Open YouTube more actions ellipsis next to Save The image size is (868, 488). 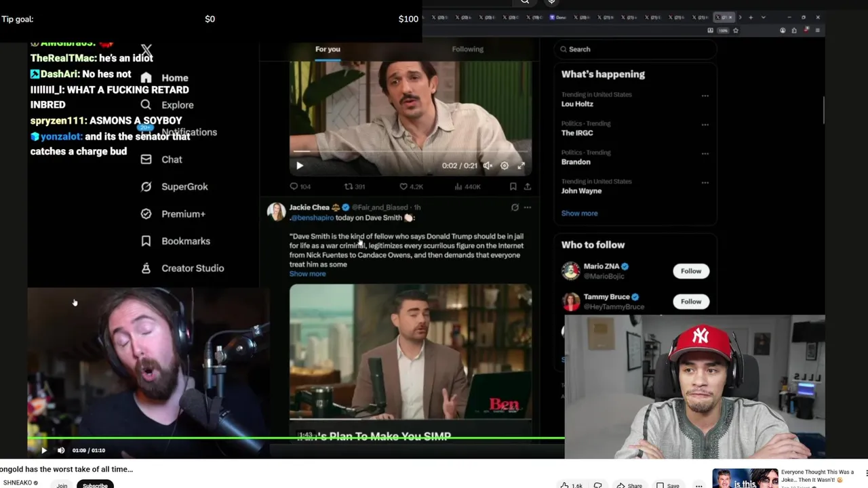pos(698,485)
